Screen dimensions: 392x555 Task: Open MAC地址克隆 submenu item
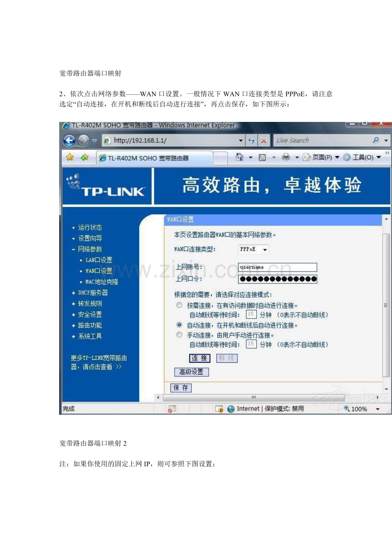tap(101, 282)
